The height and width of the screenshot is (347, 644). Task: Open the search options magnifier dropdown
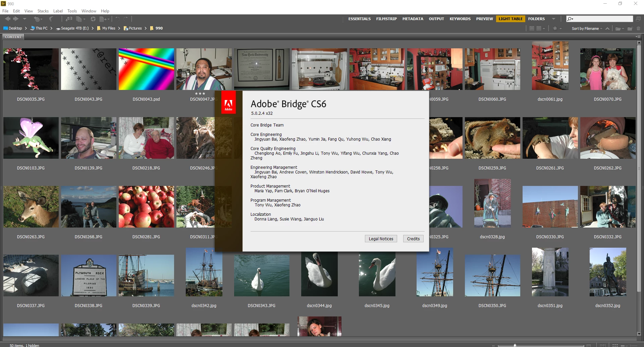(570, 19)
